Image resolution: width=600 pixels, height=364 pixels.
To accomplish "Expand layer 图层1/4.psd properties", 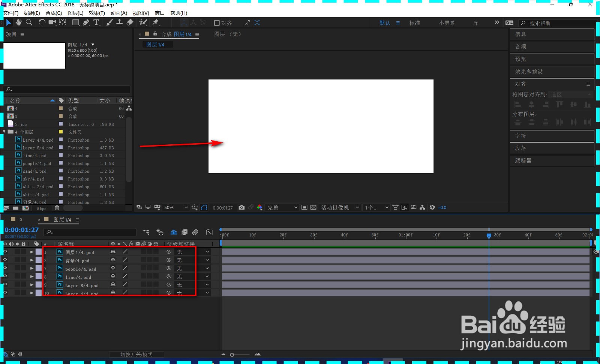I will pyautogui.click(x=32, y=252).
